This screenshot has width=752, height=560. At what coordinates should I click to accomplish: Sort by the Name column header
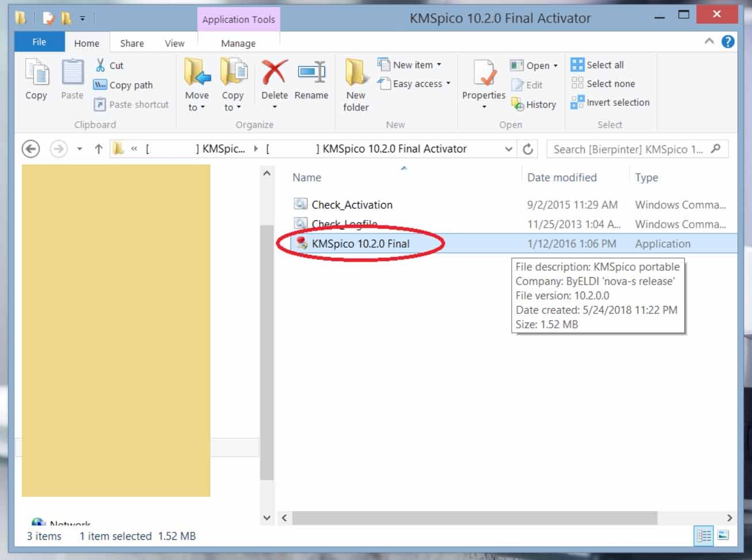click(307, 177)
